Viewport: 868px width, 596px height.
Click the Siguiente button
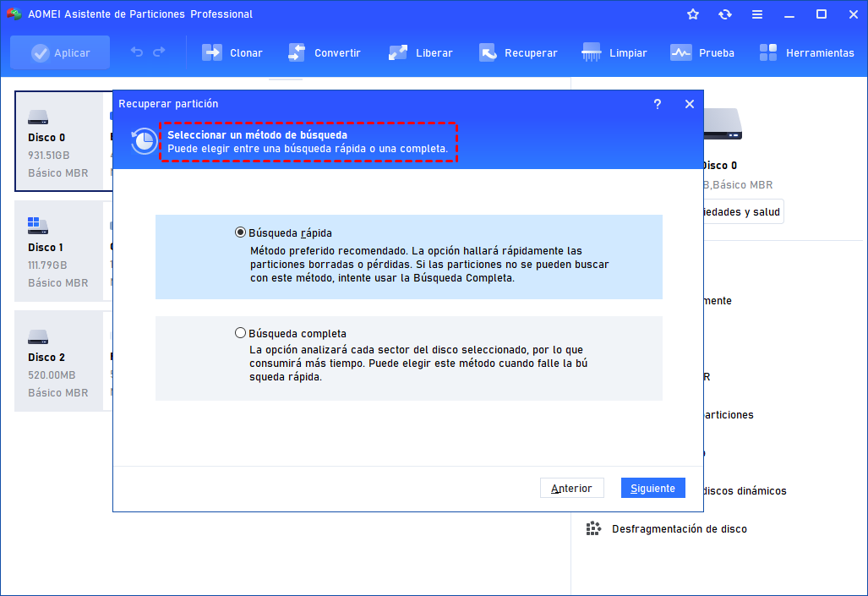(x=652, y=489)
